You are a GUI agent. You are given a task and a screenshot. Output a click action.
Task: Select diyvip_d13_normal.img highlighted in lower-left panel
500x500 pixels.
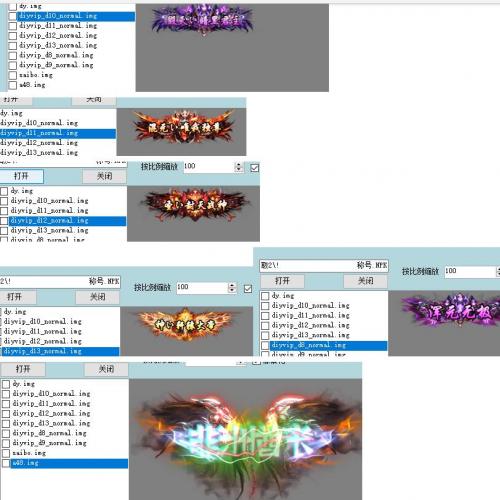point(61,351)
